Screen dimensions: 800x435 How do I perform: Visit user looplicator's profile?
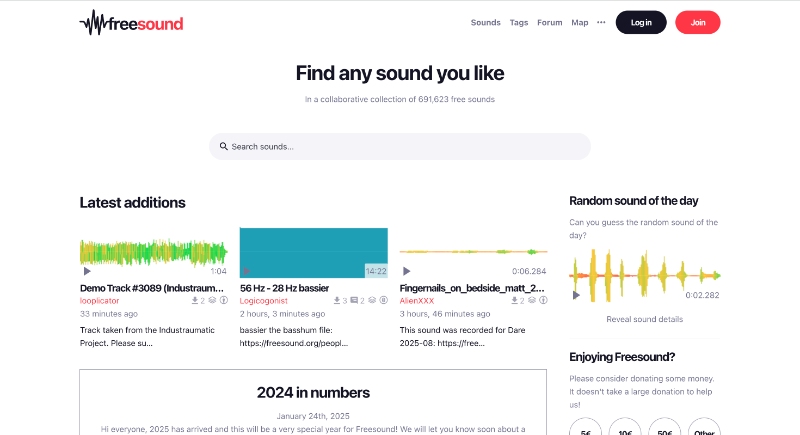(x=99, y=301)
